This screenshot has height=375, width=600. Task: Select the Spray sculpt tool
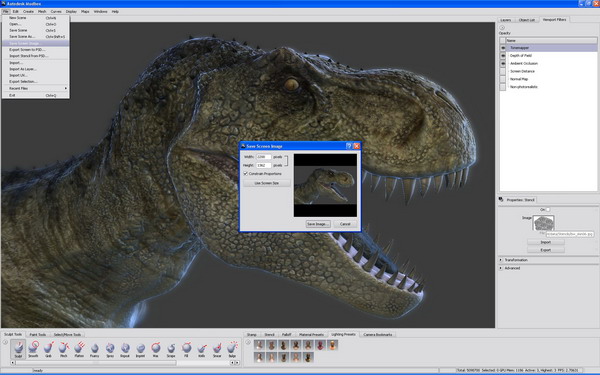[110, 349]
